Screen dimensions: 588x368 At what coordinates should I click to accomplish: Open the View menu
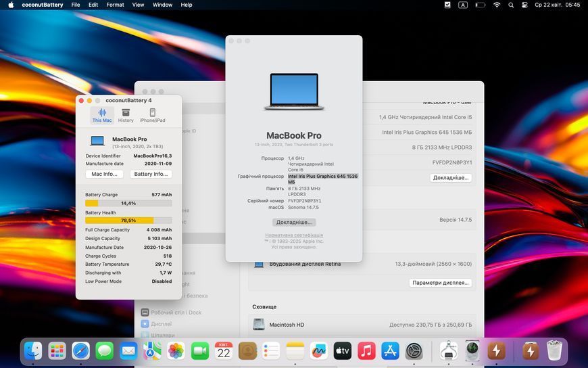click(x=138, y=5)
